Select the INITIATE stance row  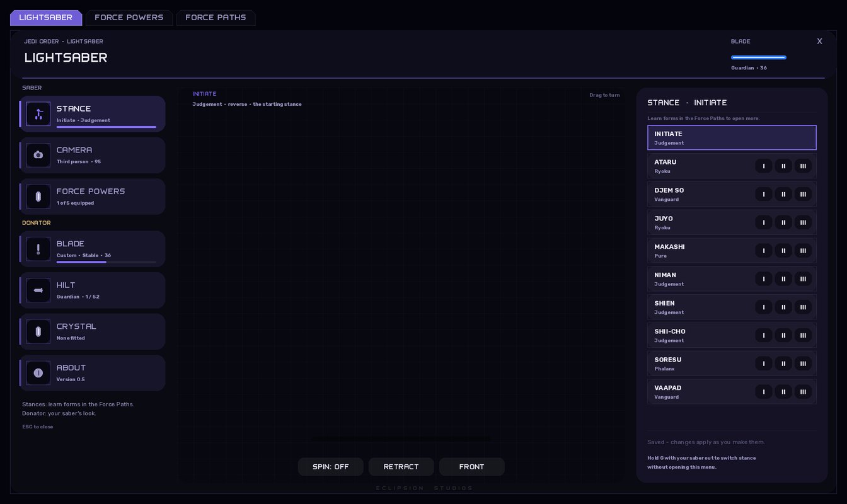(732, 138)
